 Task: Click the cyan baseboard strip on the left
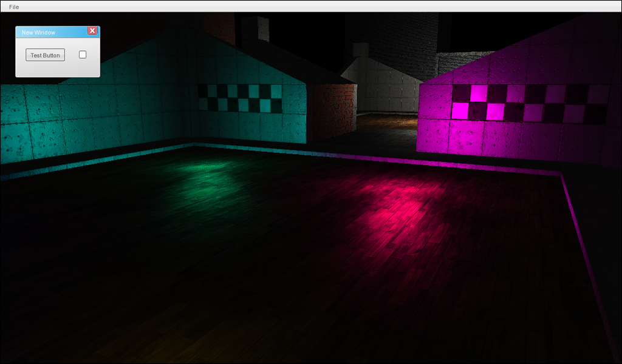coord(91,159)
